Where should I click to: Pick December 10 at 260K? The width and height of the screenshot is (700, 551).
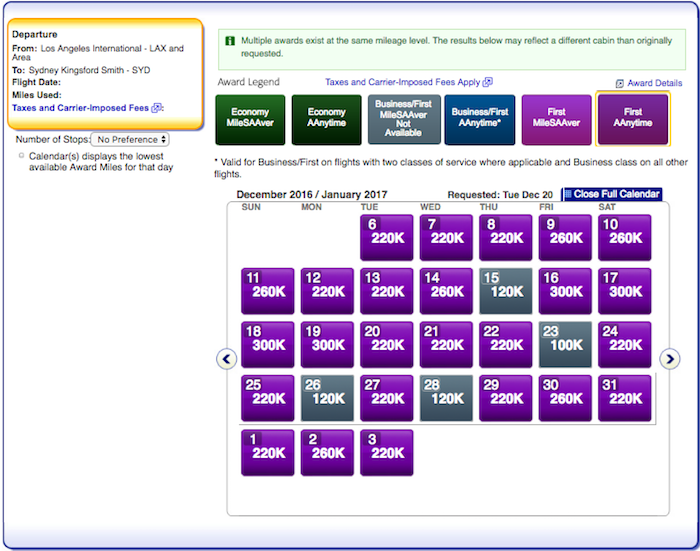point(625,238)
